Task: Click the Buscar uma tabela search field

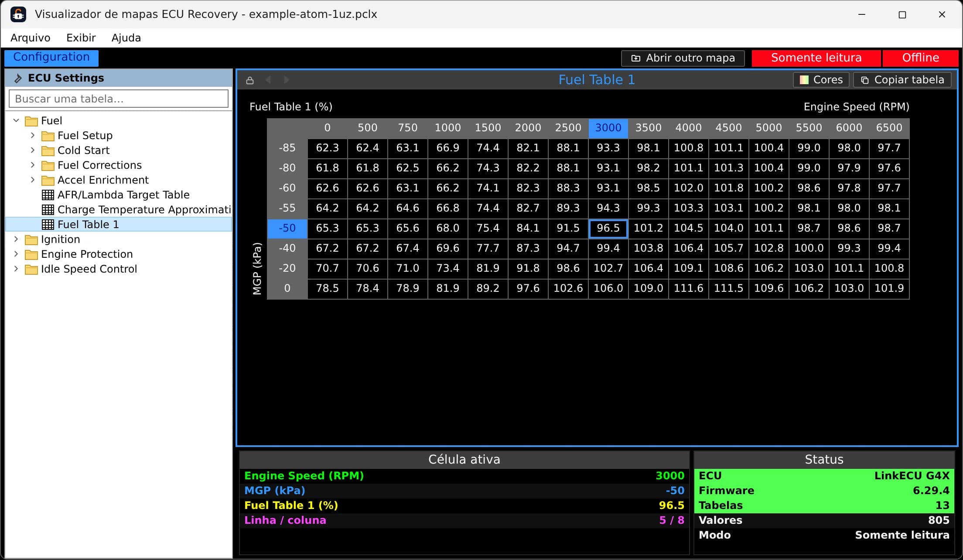Action: point(119,99)
